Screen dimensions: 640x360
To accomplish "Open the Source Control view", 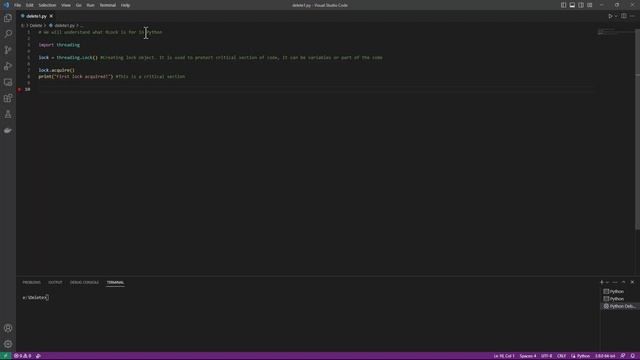I will 8,50.
